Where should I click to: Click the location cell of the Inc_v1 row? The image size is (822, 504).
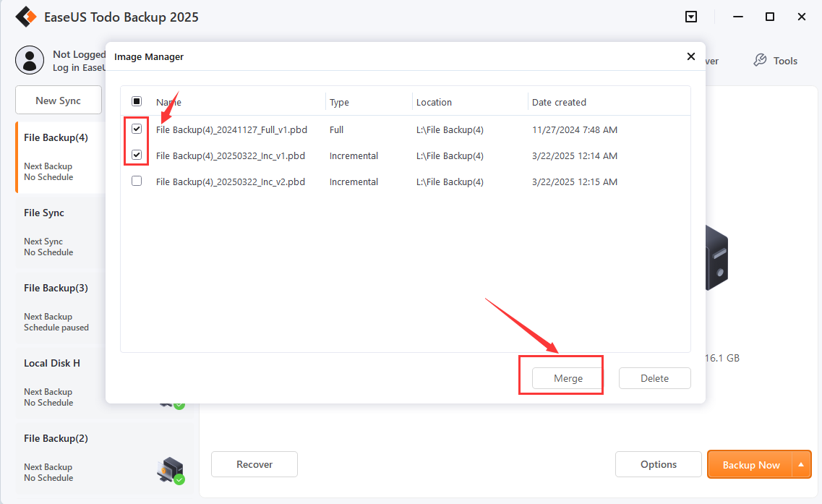(450, 155)
